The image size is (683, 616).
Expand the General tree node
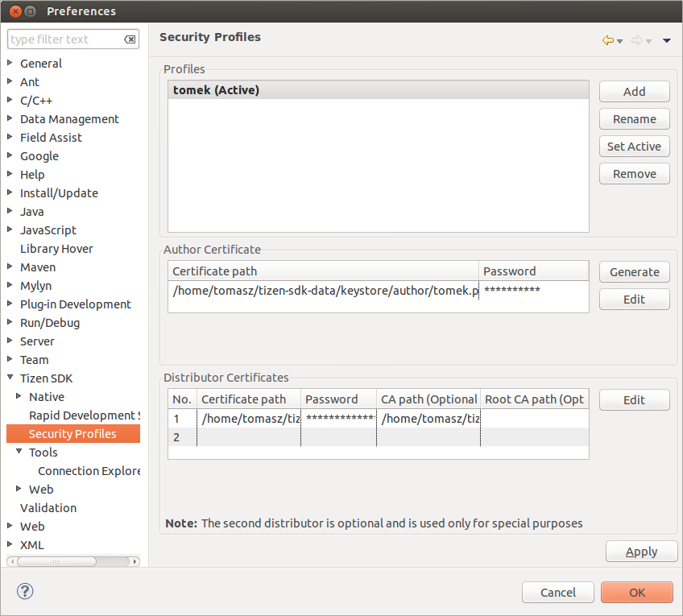[10, 63]
